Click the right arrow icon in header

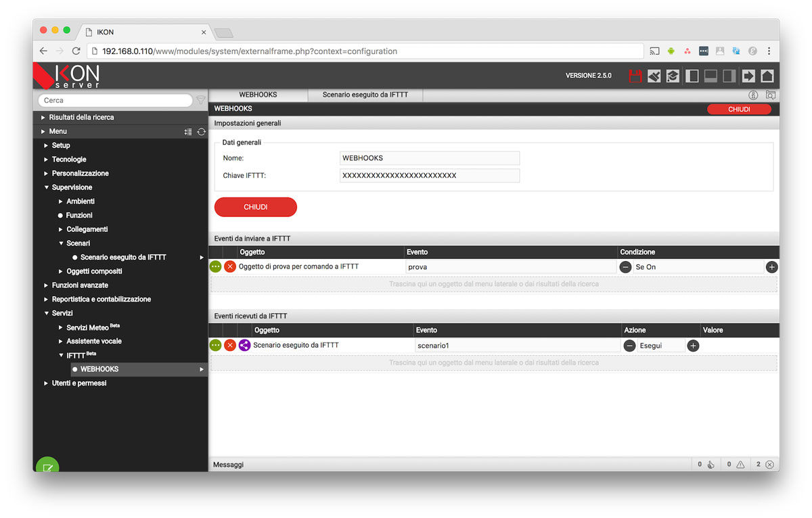(748, 76)
